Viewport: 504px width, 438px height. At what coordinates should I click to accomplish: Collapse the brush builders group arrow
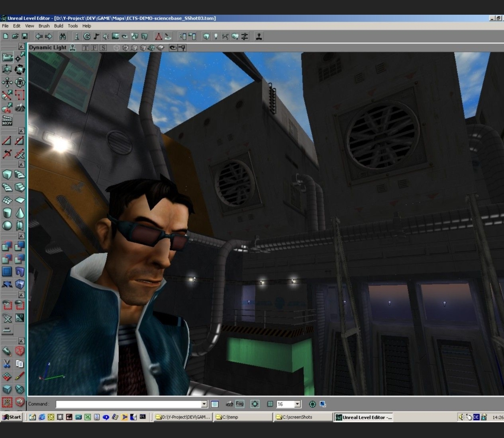(21, 164)
